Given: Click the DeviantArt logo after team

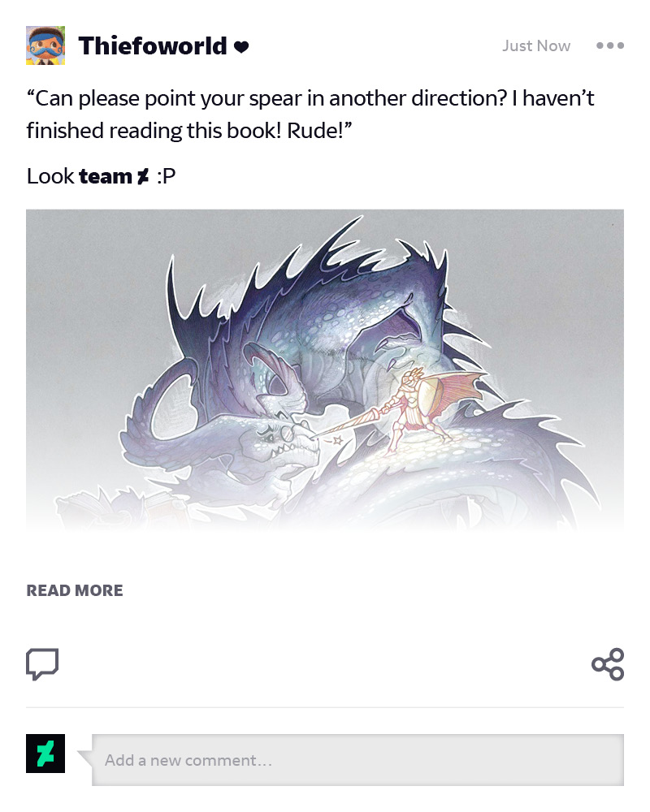Looking at the screenshot, I should click(142, 176).
